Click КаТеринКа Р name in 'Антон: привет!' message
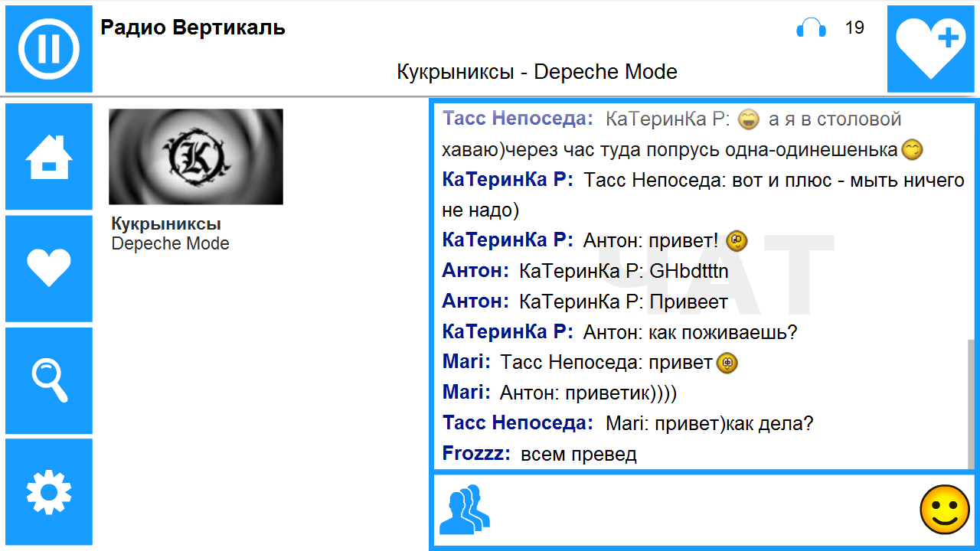The width and height of the screenshot is (980, 551). (x=508, y=240)
